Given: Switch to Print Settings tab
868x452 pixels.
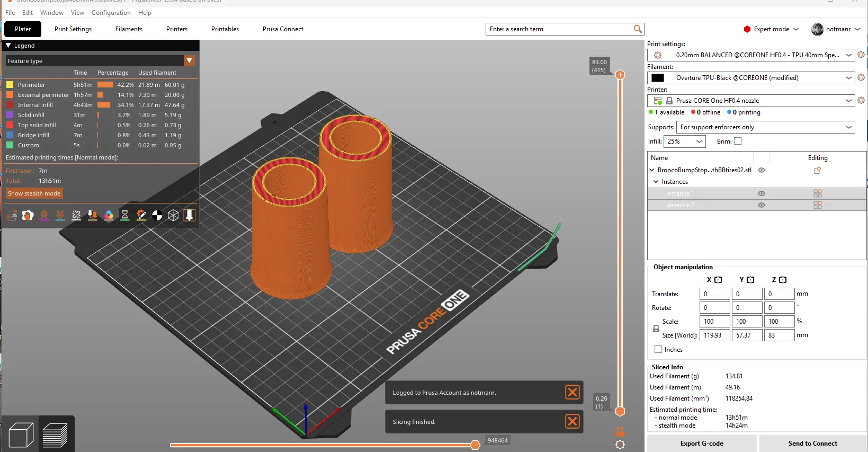Looking at the screenshot, I should (x=73, y=29).
